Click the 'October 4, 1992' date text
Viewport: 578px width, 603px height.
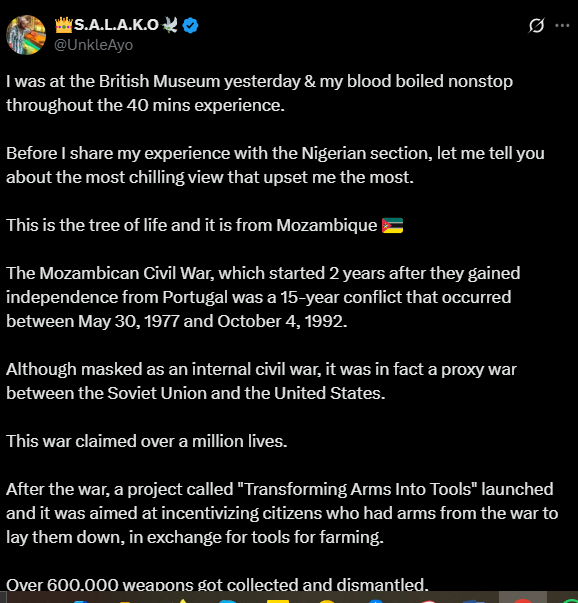tap(282, 321)
